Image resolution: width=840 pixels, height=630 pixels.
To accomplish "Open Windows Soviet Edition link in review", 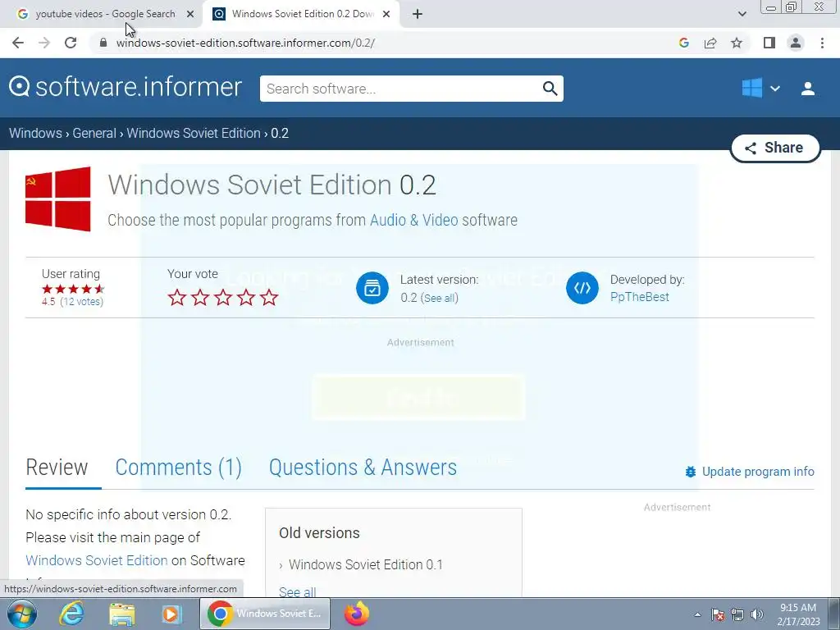I will click(x=97, y=560).
